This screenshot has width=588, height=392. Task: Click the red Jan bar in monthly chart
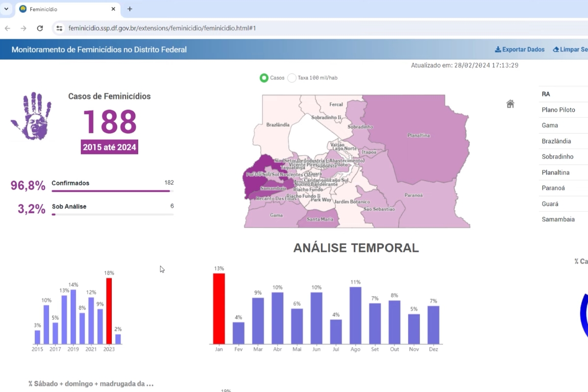pyautogui.click(x=219, y=308)
